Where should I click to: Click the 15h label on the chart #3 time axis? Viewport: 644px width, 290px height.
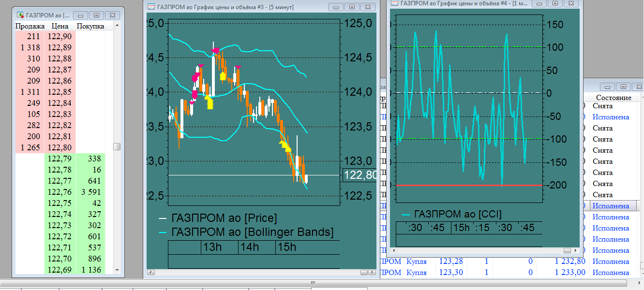pyautogui.click(x=287, y=247)
